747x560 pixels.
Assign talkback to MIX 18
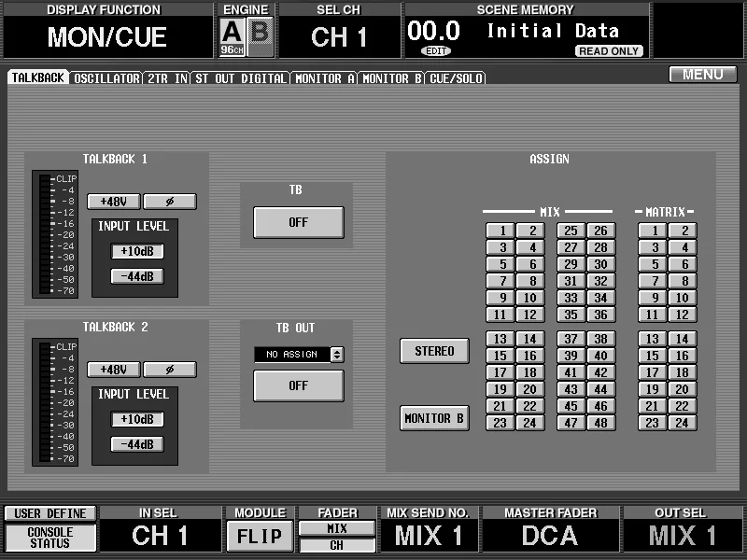(530, 372)
